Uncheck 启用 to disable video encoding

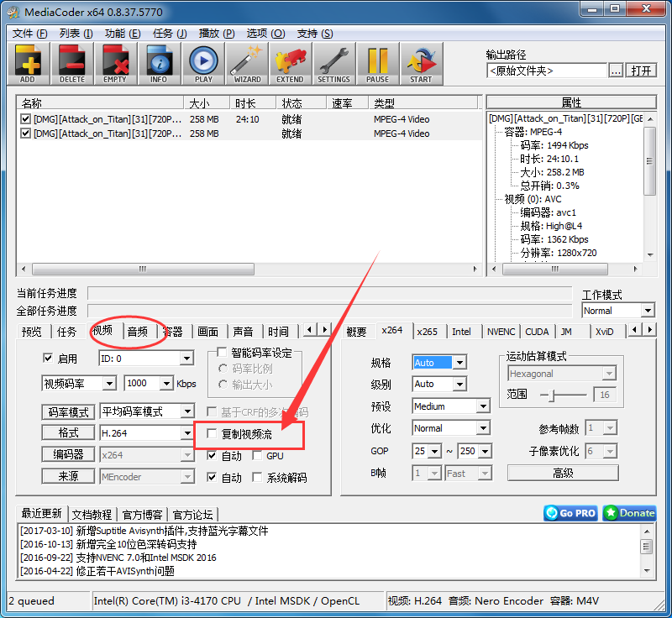point(48,358)
